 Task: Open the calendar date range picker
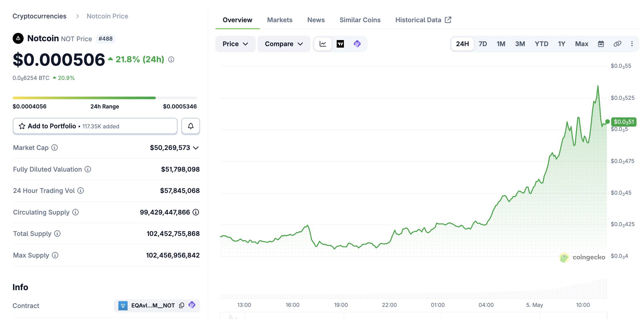click(601, 44)
